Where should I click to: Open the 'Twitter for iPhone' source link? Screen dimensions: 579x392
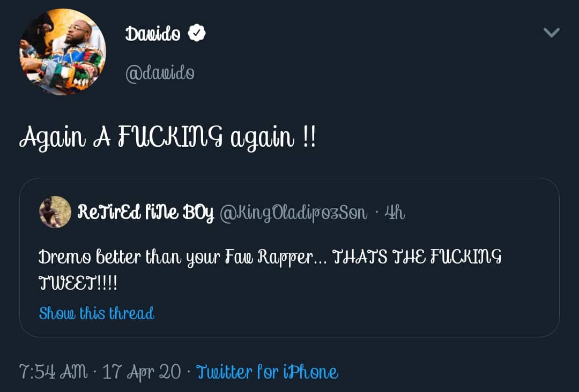[267, 372]
